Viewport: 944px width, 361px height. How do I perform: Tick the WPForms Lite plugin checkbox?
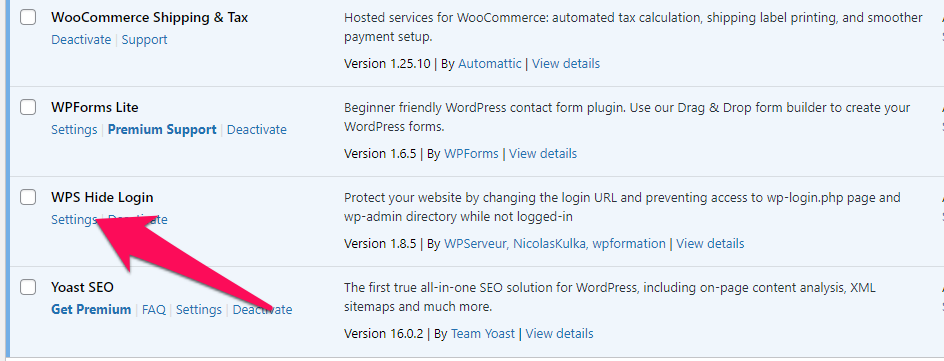28,107
